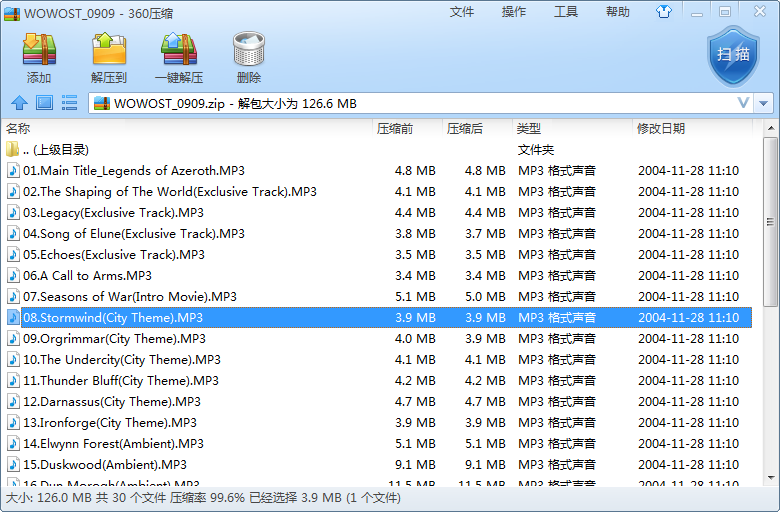This screenshot has height=512, width=780.
Task: Open the 帮助 menu
Action: pyautogui.click(x=618, y=12)
